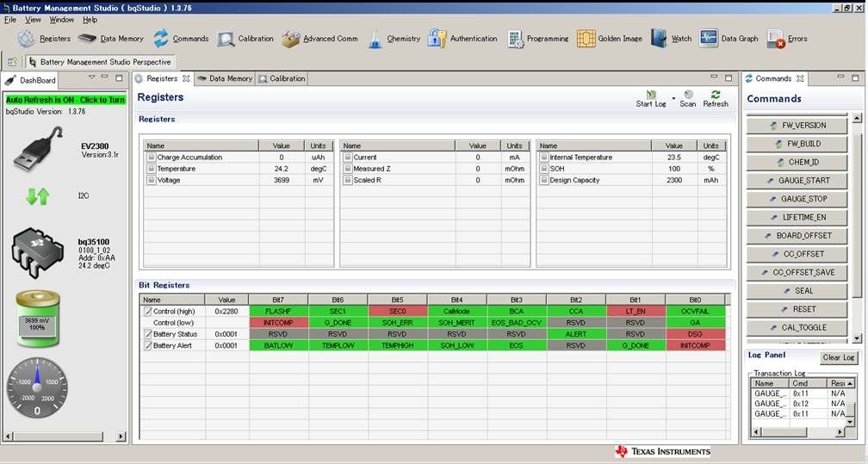
Task: Close the Registers tab with its X
Action: click(x=187, y=78)
